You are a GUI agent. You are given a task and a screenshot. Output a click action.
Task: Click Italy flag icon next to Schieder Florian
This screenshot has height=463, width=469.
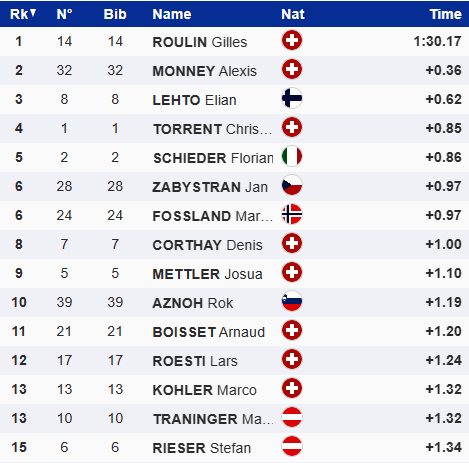[292, 157]
